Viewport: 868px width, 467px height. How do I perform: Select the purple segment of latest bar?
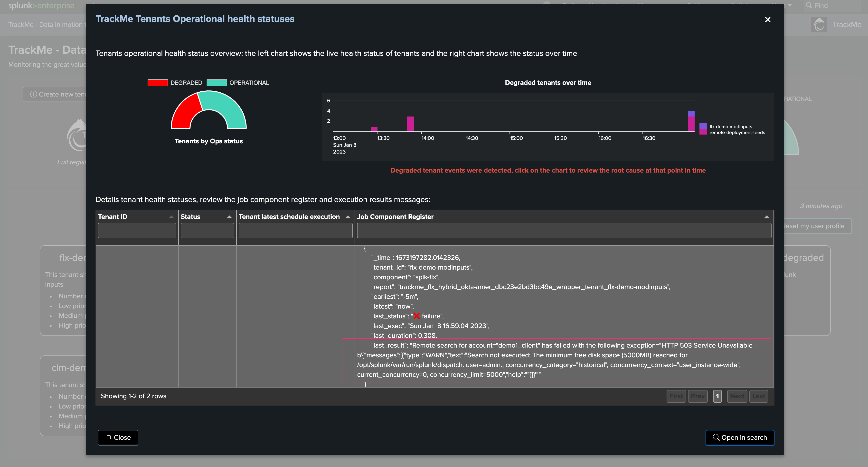click(691, 114)
